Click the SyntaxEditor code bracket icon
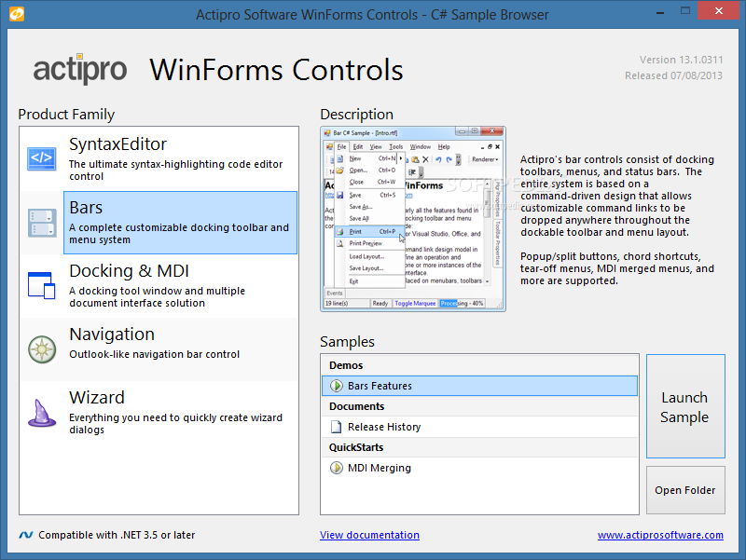Screen dimensions: 746x560 [x=41, y=158]
